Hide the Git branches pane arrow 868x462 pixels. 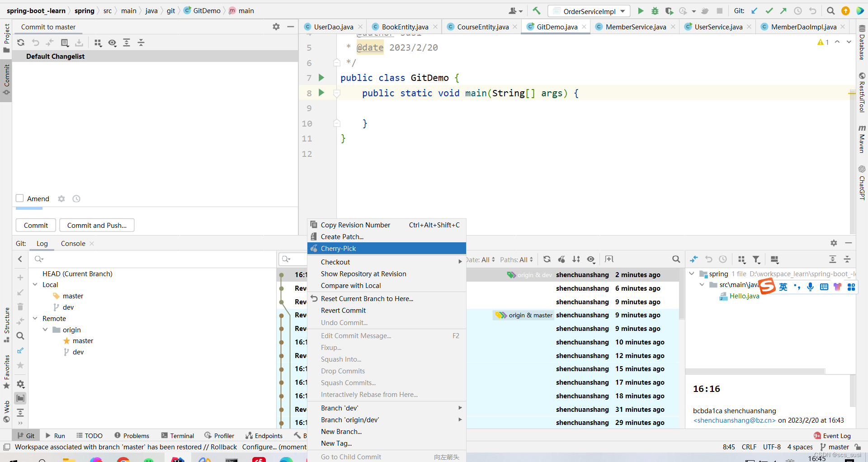pos(20,259)
